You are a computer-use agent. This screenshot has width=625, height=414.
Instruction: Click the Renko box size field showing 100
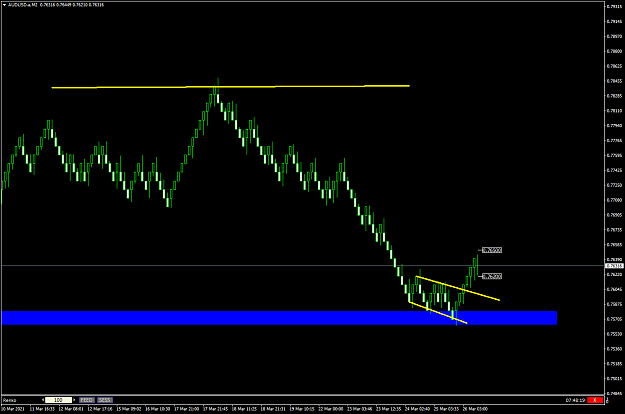point(58,400)
